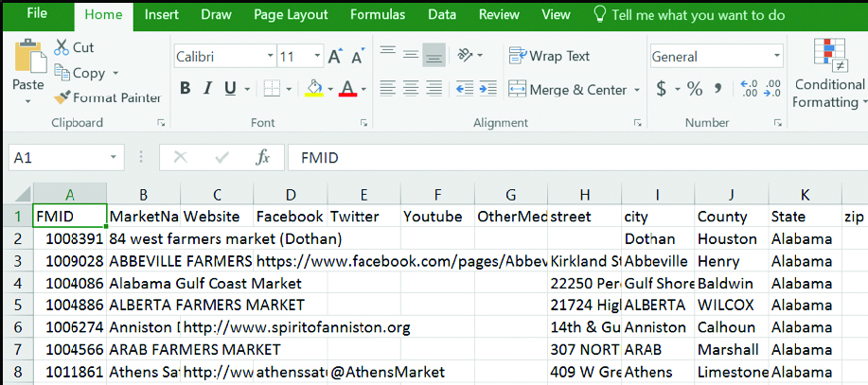Expand Copy options arrow
868x385 pixels.
click(115, 73)
